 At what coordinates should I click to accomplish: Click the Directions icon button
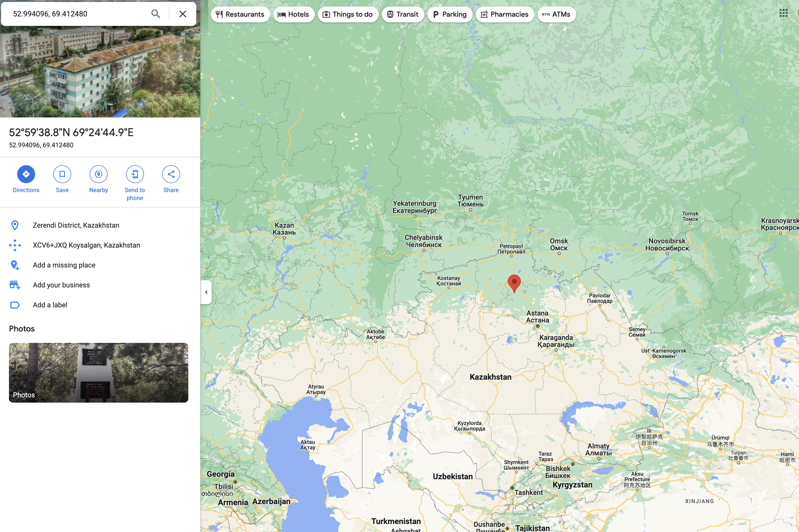click(26, 174)
